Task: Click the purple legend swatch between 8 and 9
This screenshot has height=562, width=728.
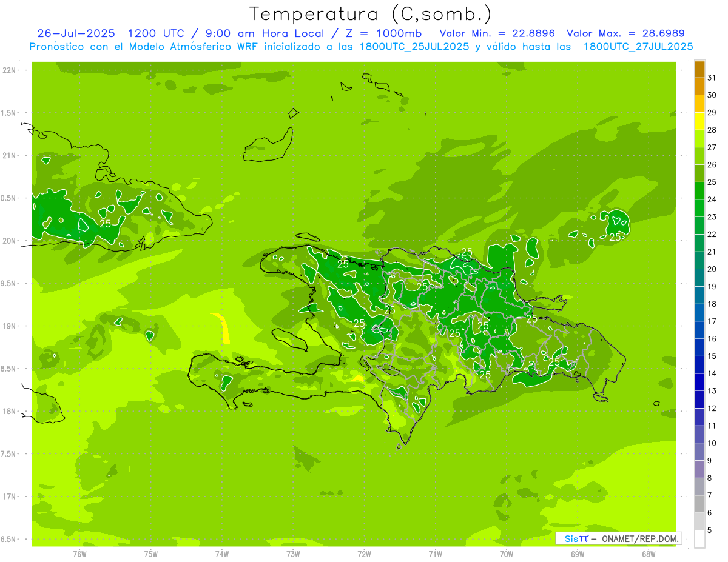Action: click(x=699, y=469)
